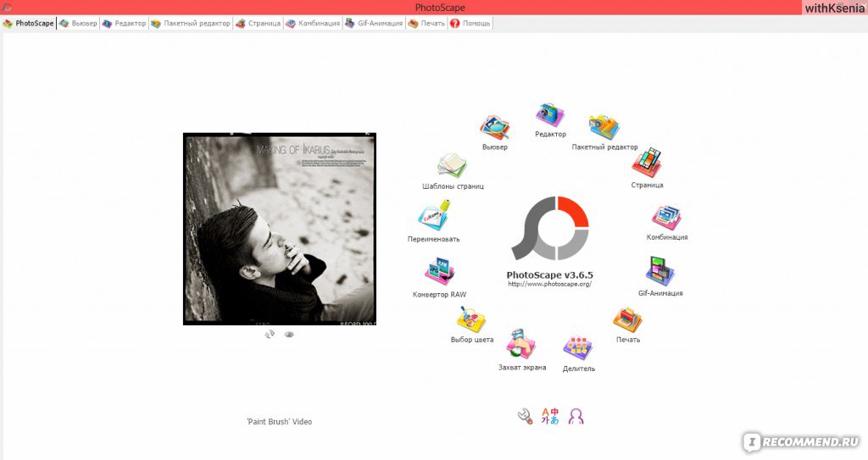Open the Комбинация icon in the circular menu
The height and width of the screenshot is (460, 868).
tap(666, 218)
